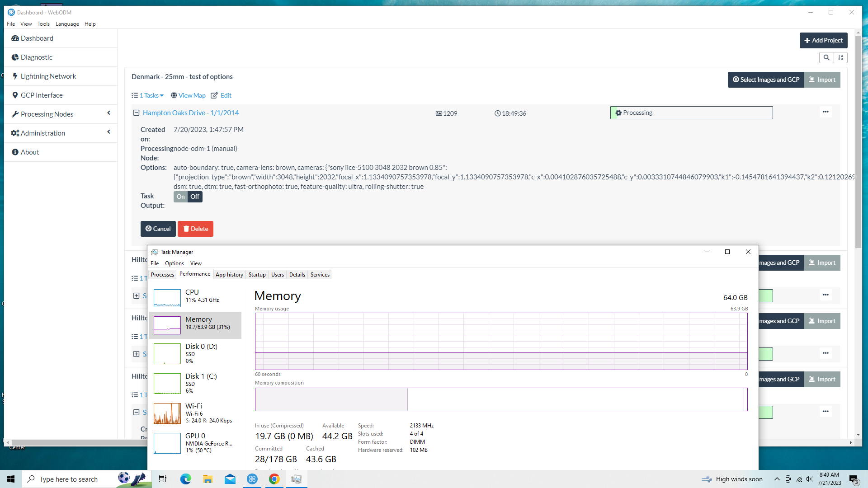Open GCP Interface from the sidebar
868x488 pixels.
42,95
